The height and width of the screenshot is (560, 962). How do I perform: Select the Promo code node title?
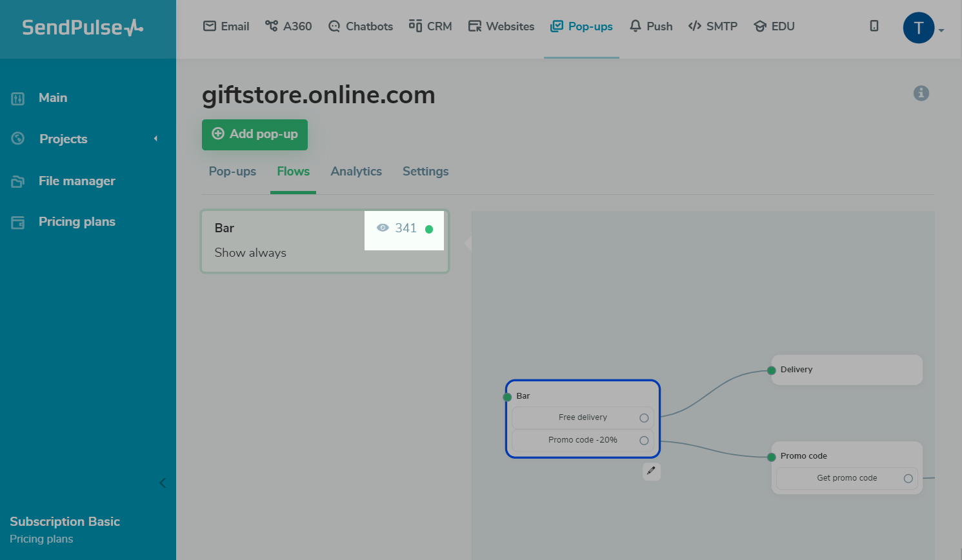click(804, 456)
